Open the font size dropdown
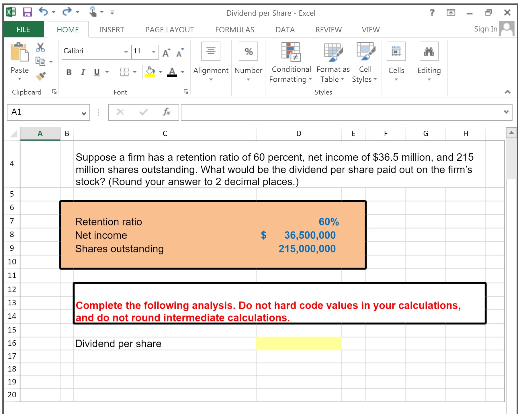The image size is (528, 420). point(154,52)
